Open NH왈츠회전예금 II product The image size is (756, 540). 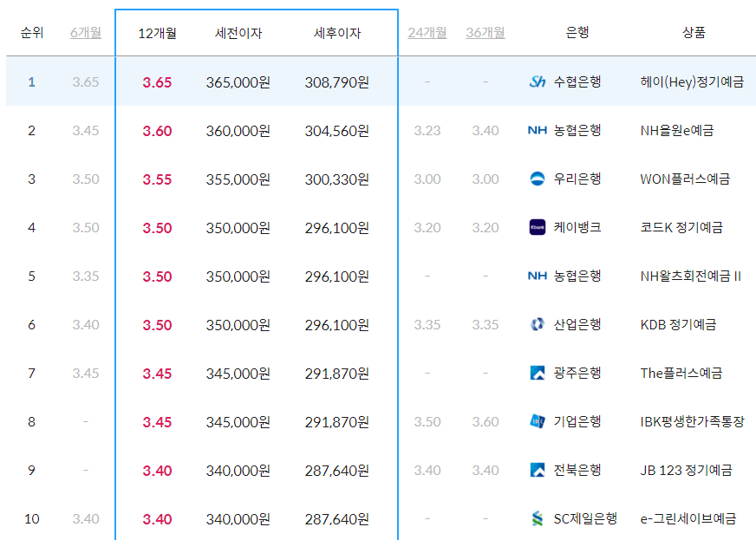tap(690, 277)
